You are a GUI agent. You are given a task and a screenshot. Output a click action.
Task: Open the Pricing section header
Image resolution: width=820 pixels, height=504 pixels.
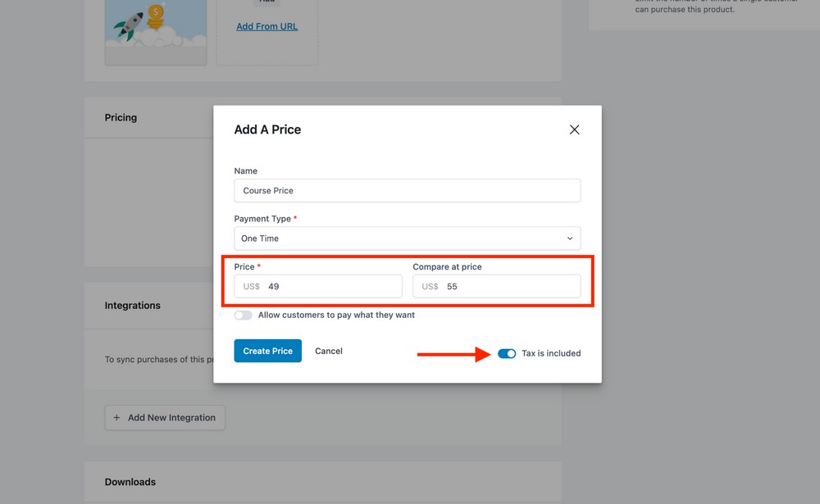tap(121, 117)
